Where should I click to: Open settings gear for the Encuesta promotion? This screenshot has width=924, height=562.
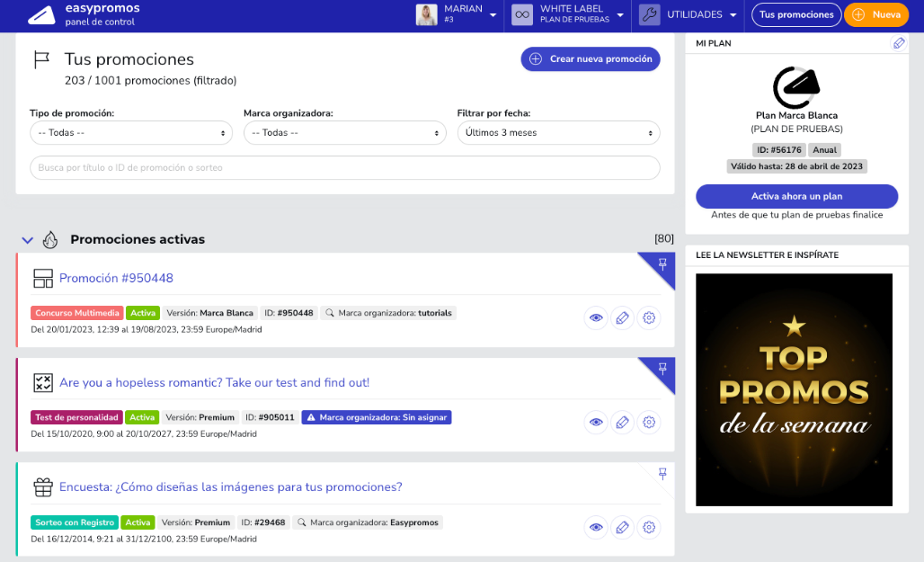point(649,527)
